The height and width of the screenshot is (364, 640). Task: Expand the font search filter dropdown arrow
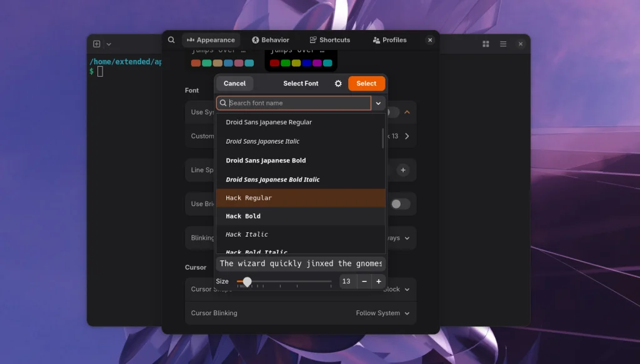pyautogui.click(x=378, y=103)
